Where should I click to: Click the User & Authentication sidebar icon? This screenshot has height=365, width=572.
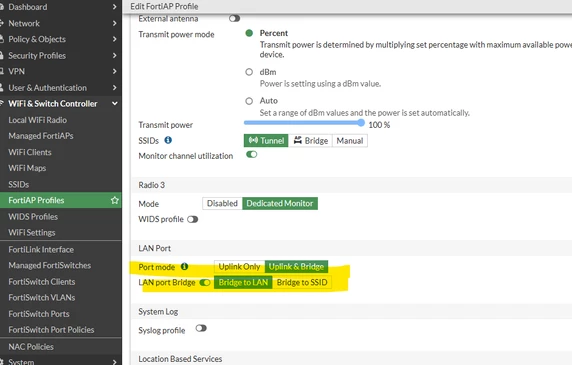(1, 88)
